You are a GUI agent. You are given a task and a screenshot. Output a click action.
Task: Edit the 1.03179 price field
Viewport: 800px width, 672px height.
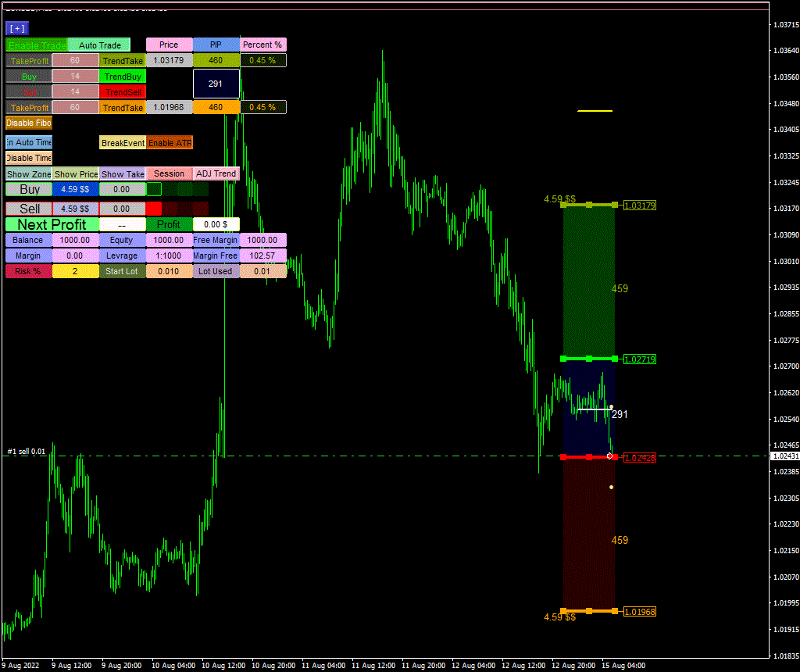click(169, 61)
